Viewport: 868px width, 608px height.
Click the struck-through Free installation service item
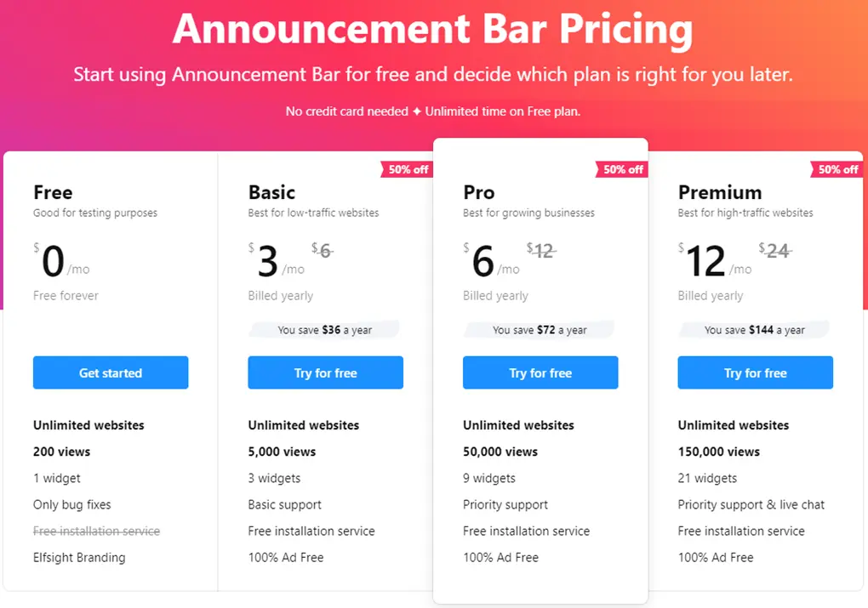pos(95,531)
